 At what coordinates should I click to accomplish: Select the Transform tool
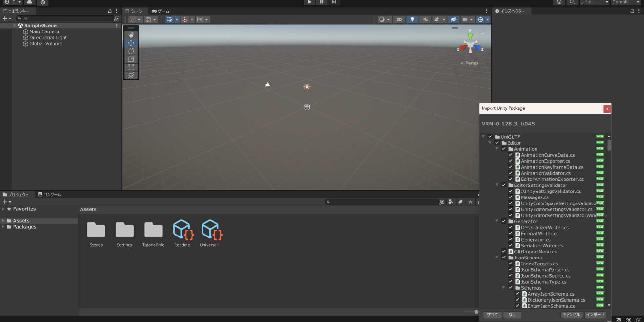131,75
